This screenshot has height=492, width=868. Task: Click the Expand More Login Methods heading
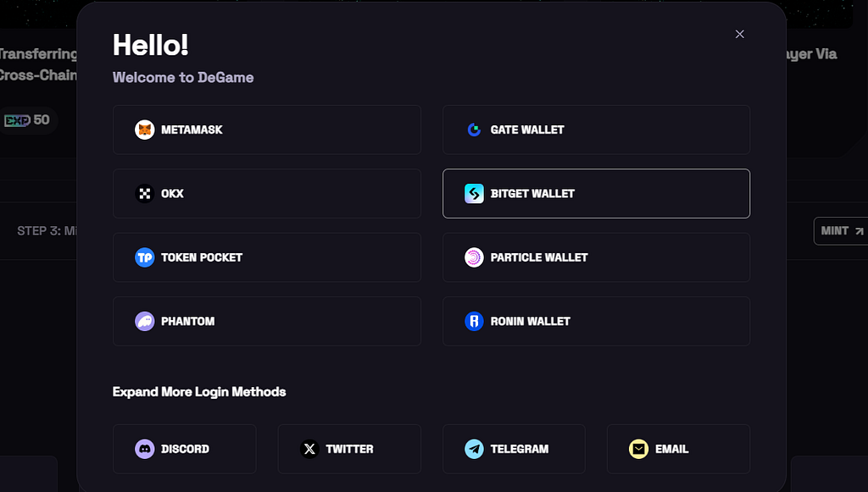click(x=199, y=392)
